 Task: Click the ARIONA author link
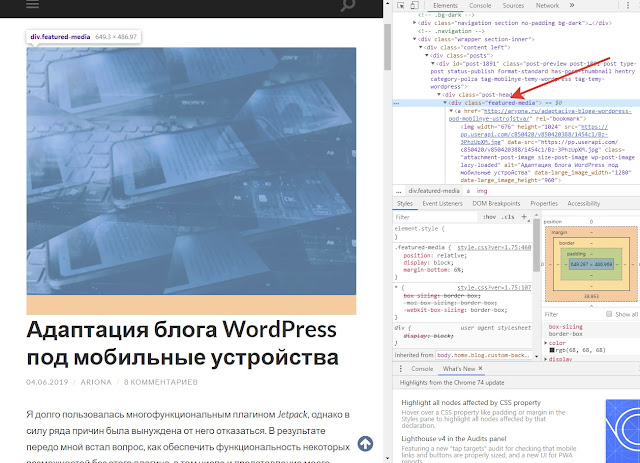[x=96, y=382]
